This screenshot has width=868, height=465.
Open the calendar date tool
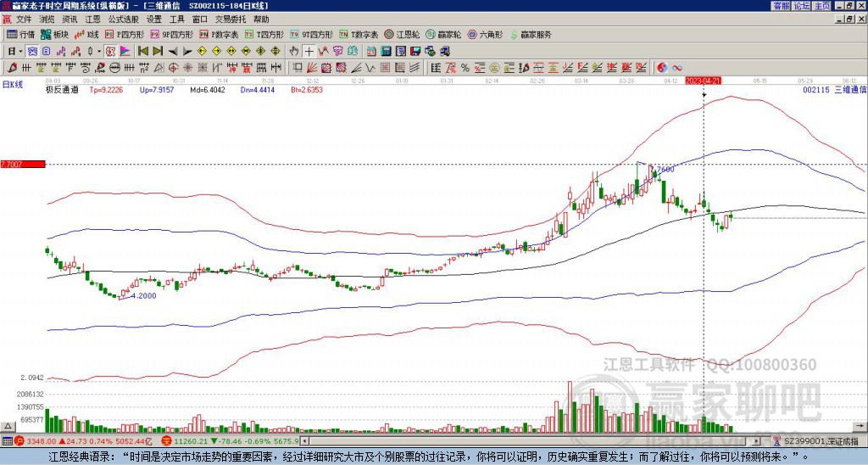[x=371, y=51]
